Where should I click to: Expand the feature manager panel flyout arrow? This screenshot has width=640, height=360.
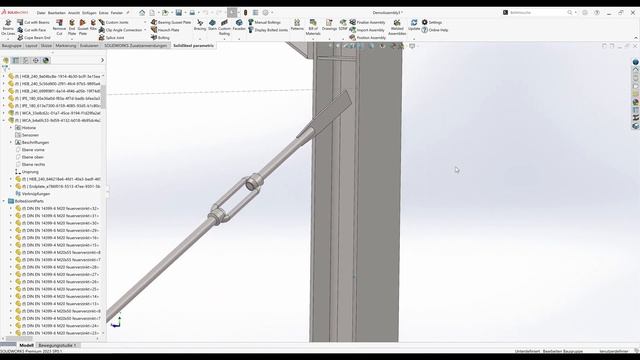pyautogui.click(x=102, y=60)
